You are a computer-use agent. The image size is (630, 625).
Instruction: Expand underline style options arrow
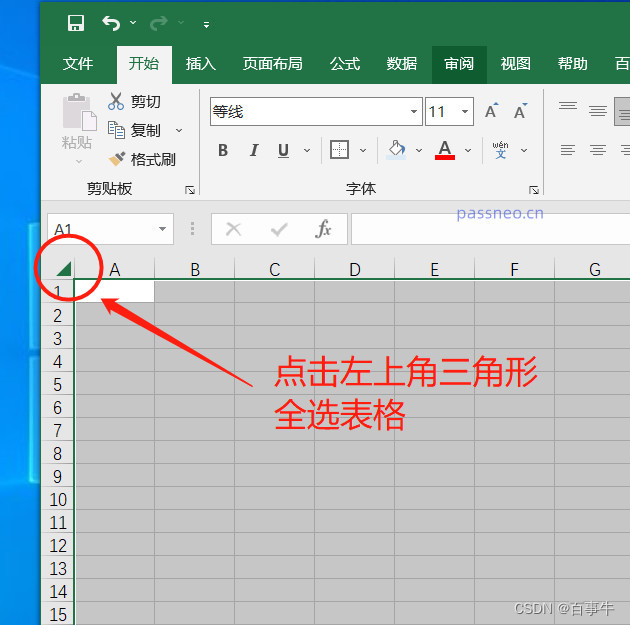[307, 151]
